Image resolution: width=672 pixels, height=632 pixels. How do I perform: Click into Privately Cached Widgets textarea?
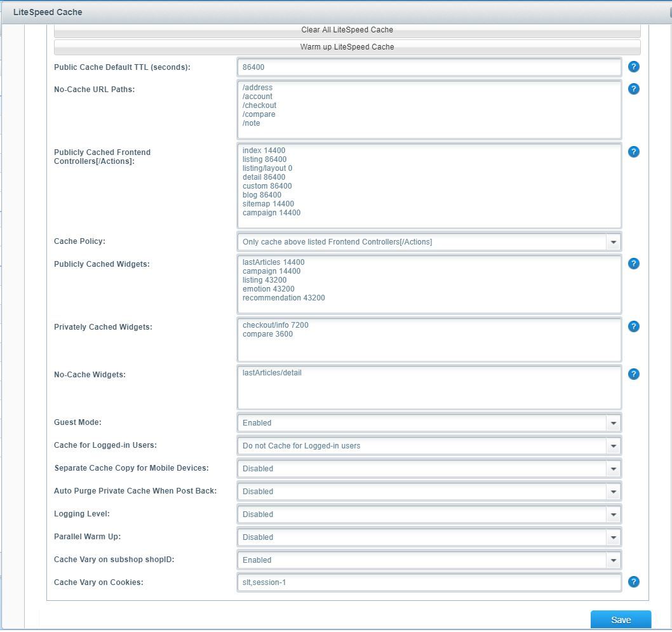[429, 340]
